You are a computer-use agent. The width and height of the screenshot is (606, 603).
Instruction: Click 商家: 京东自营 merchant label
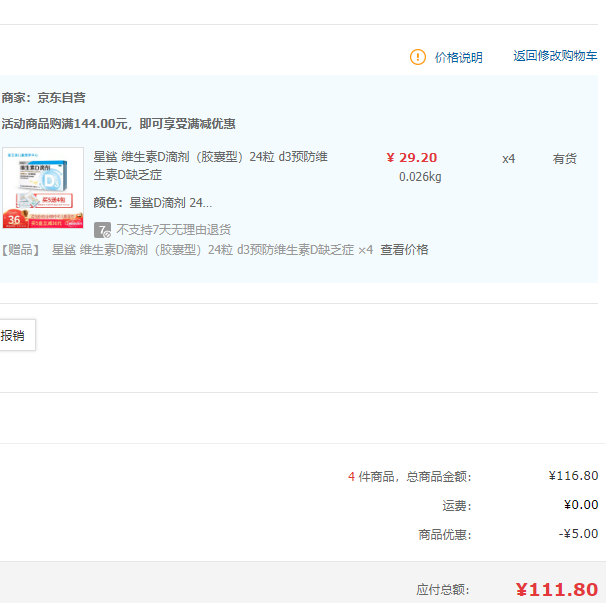point(43,98)
